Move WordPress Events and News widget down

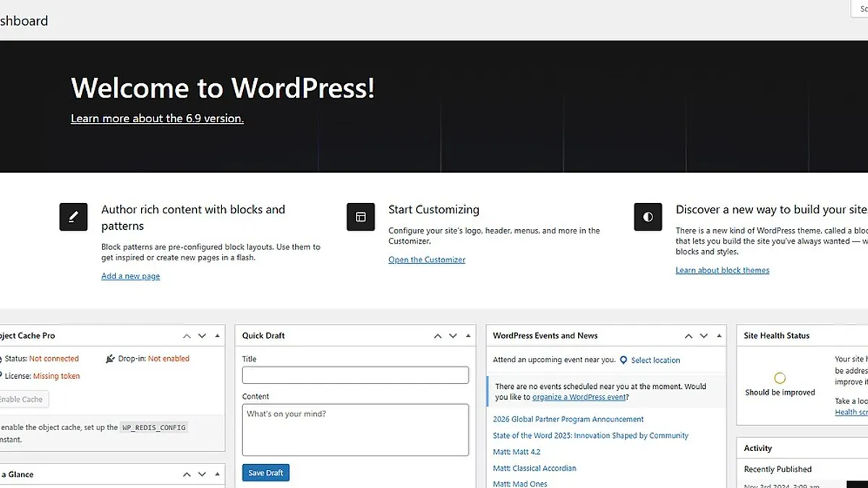click(x=704, y=336)
